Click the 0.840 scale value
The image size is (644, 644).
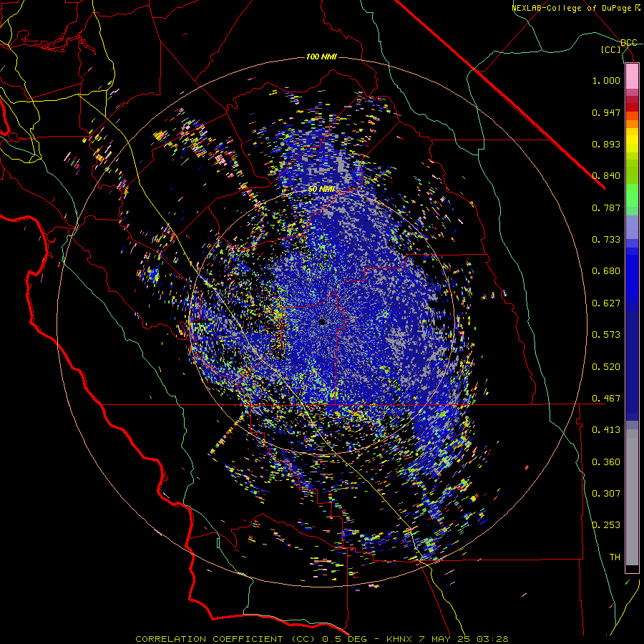[606, 176]
